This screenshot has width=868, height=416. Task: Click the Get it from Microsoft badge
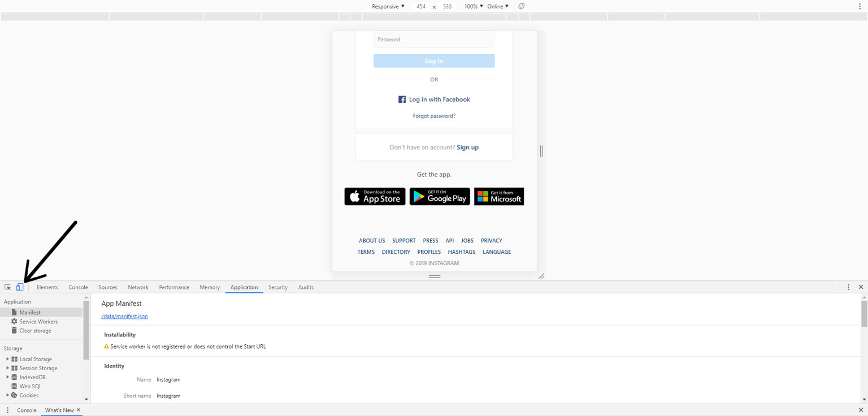point(499,196)
